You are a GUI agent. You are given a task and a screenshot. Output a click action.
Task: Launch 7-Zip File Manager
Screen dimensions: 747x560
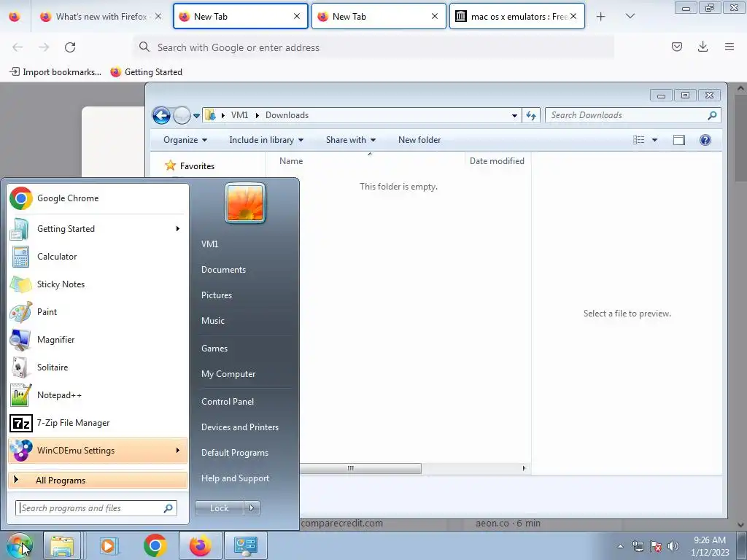98,423
